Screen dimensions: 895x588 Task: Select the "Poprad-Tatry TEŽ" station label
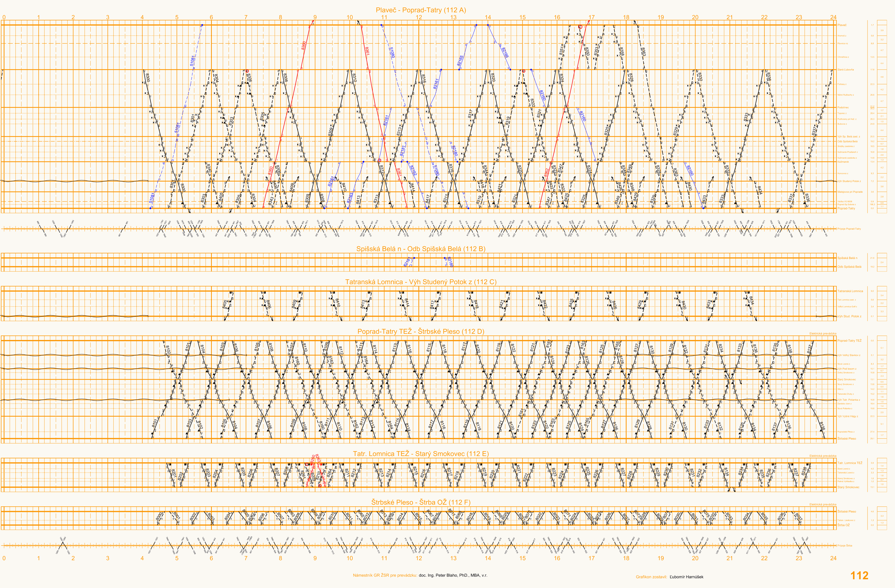coord(849,341)
